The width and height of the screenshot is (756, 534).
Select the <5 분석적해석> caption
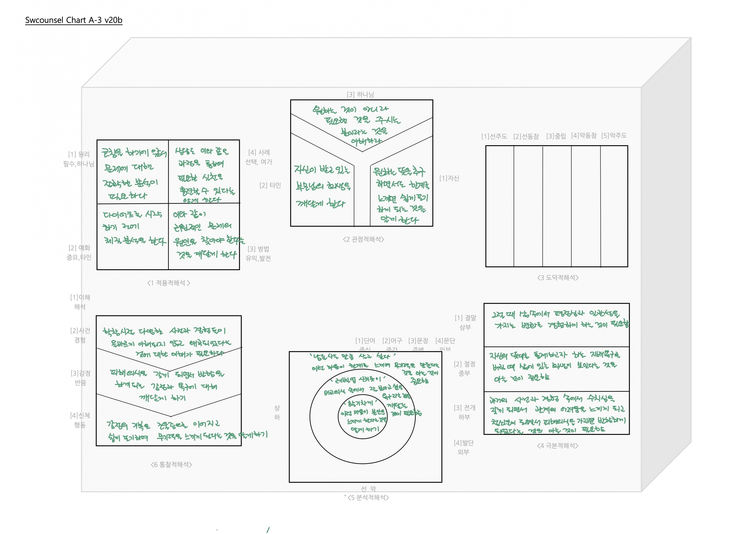coord(368,497)
